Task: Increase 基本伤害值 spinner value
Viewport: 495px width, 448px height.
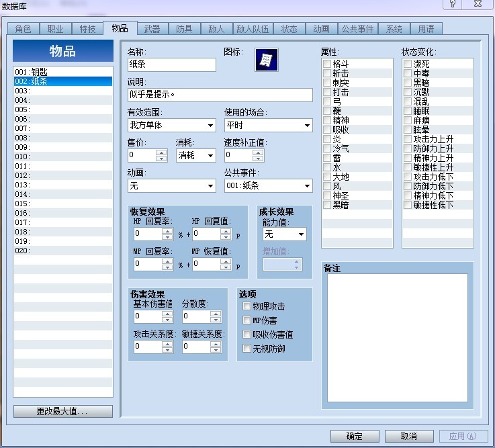Action: click(x=167, y=314)
